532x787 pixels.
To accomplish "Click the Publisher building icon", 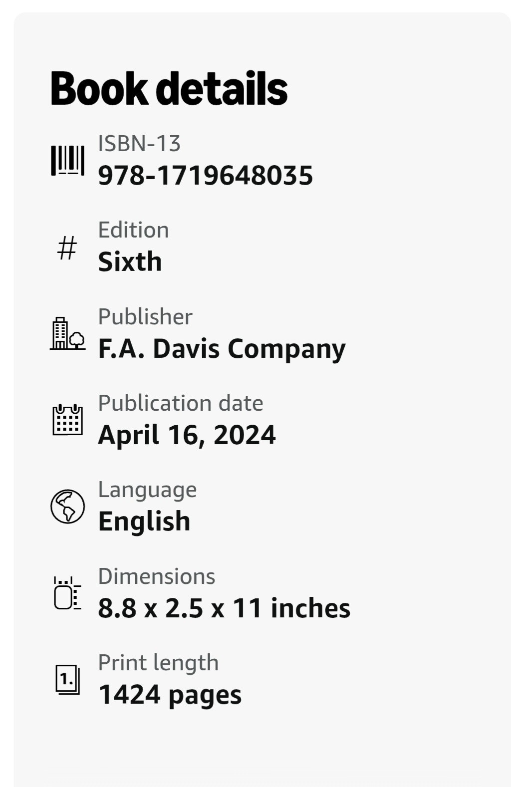I will pyautogui.click(x=67, y=333).
